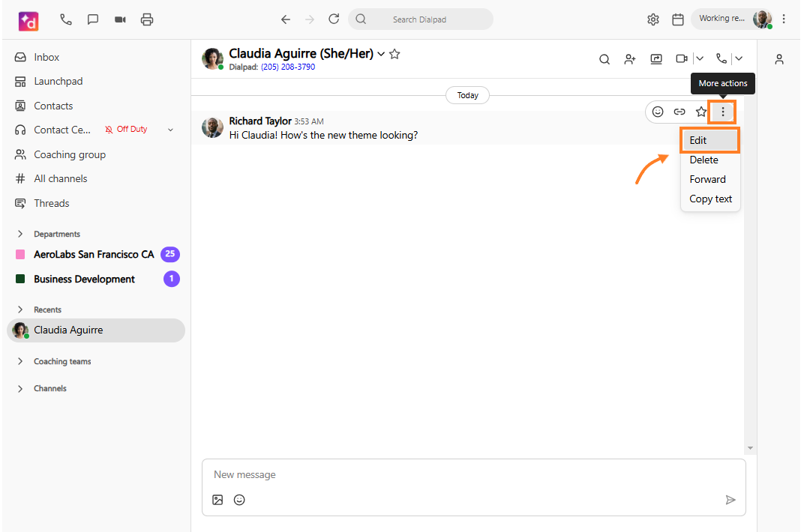Add an emoji reaction to the message
Viewport: 801px width, 532px height.
coord(658,112)
